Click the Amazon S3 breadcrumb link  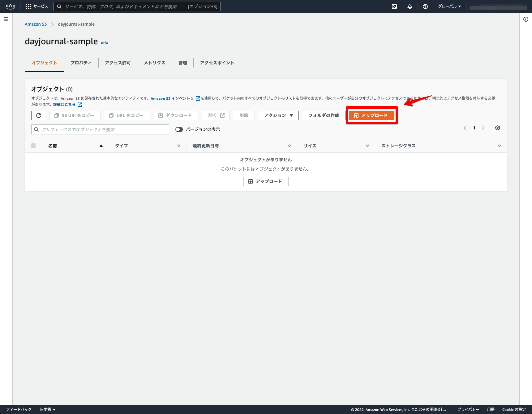point(36,24)
